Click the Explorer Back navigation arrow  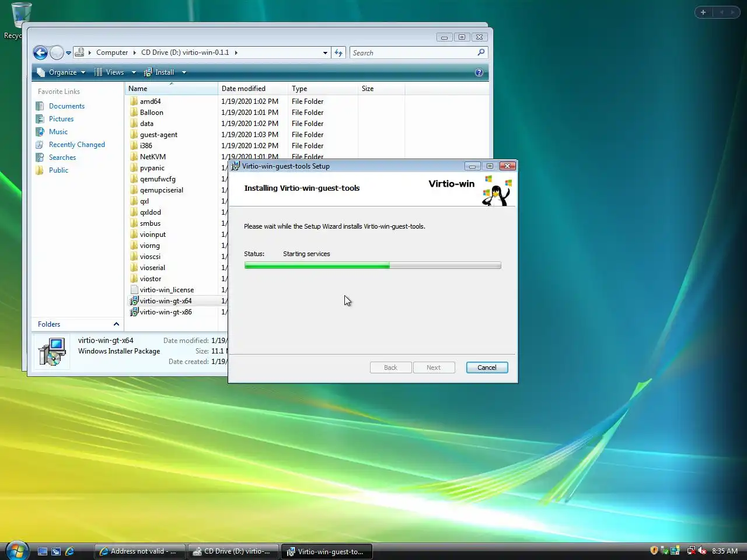[40, 52]
